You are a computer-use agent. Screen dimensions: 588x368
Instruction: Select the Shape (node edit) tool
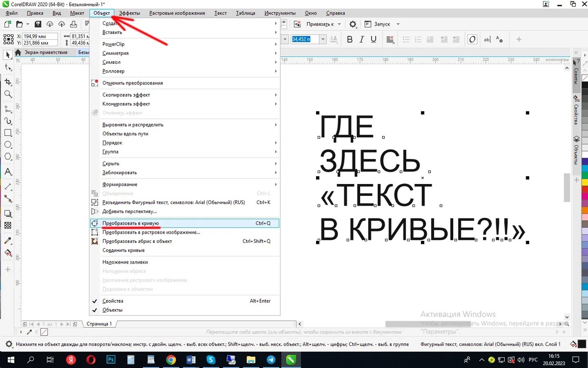pos(8,67)
